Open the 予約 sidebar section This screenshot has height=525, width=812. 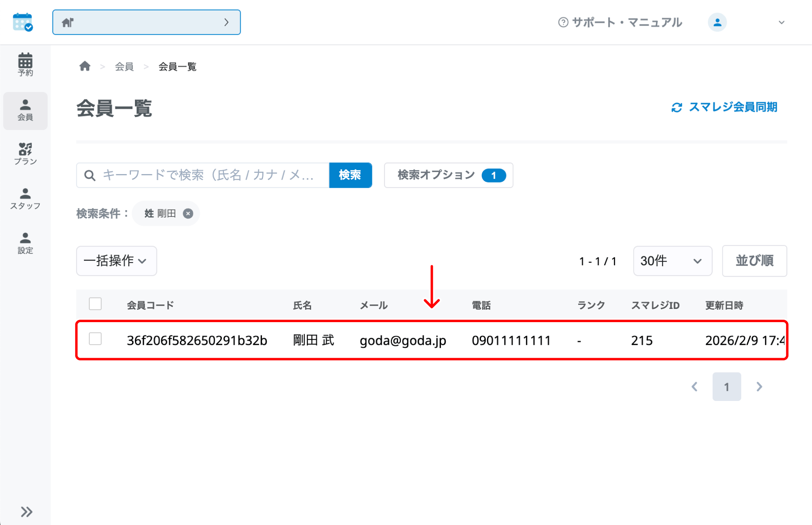click(x=25, y=65)
